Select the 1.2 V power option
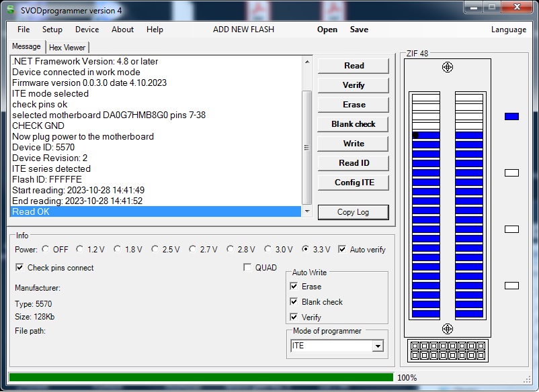Screen dimensions: 539x392 [80, 249]
